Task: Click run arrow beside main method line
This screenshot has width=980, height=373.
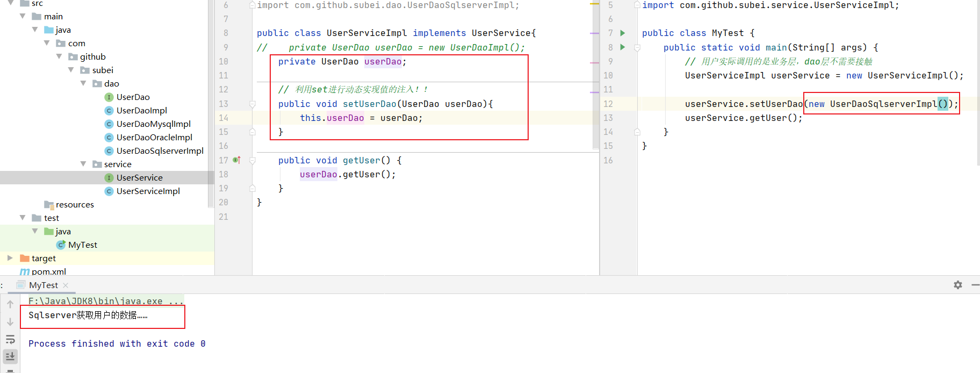Action: (x=623, y=47)
